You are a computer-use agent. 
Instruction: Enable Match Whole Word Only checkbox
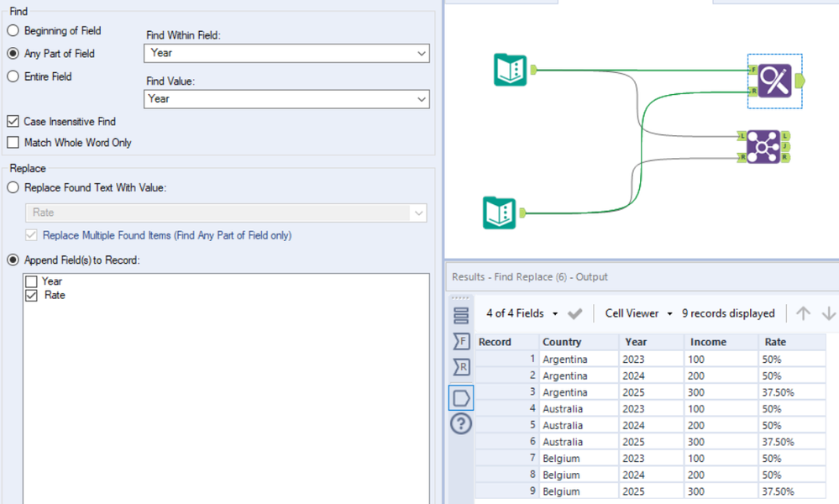(13, 142)
